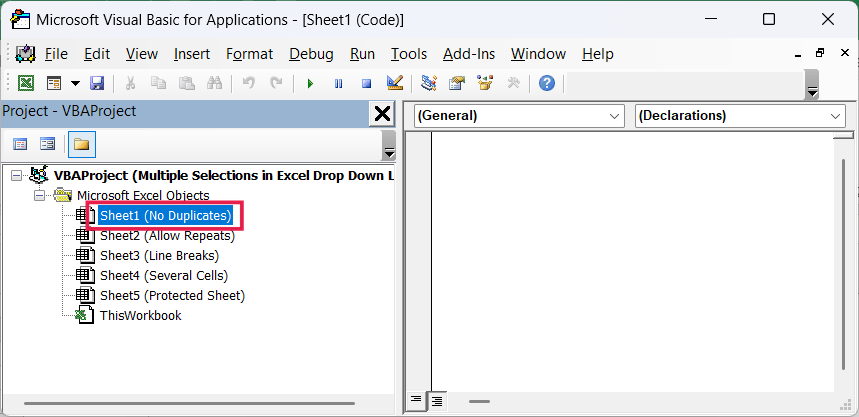Select Sheet1 (No Duplicates) item
859x417 pixels.
point(165,216)
